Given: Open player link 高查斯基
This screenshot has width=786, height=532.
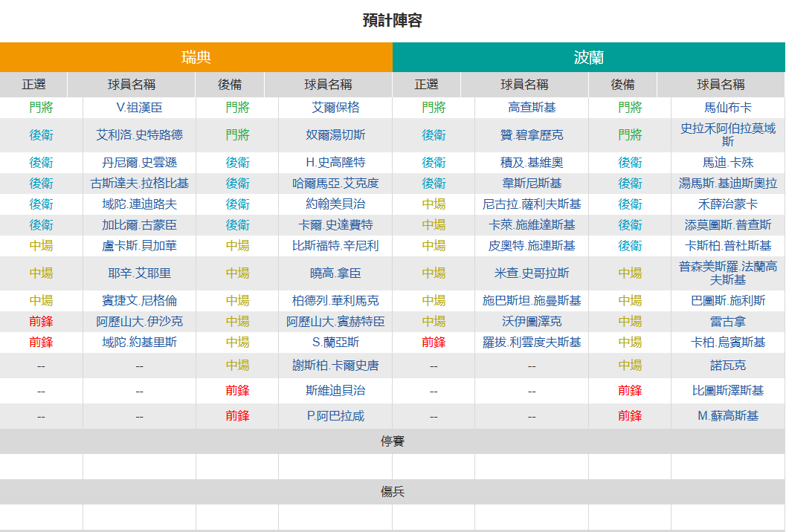Looking at the screenshot, I should [x=532, y=108].
